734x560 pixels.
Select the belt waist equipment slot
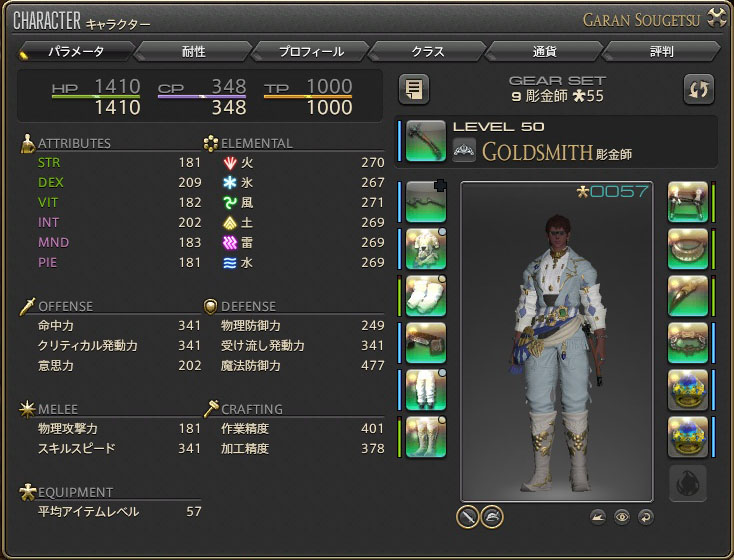click(x=426, y=343)
